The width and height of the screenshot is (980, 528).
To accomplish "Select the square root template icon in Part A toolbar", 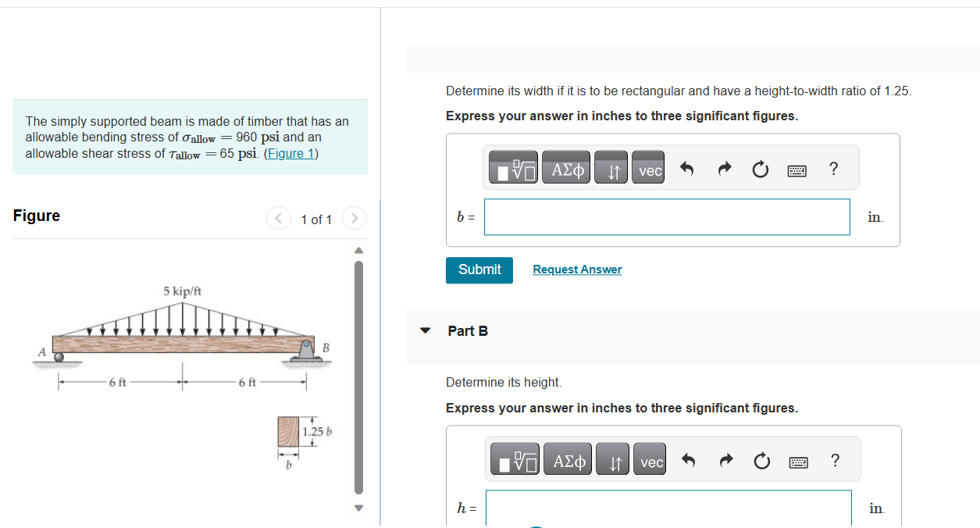I will point(512,167).
